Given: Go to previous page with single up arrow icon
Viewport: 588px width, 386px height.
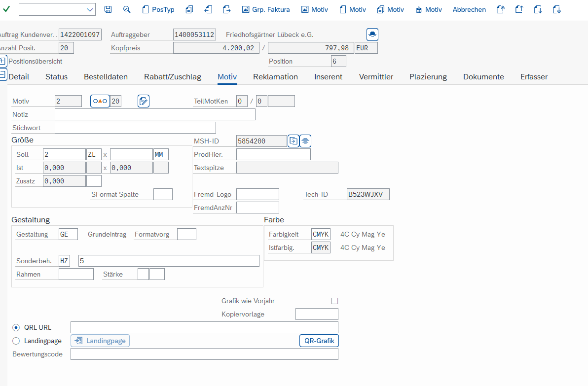Looking at the screenshot, I should [519, 9].
